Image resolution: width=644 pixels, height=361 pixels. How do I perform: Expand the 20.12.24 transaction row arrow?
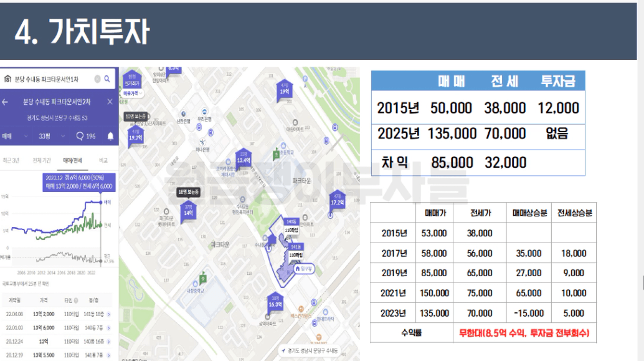109,342
